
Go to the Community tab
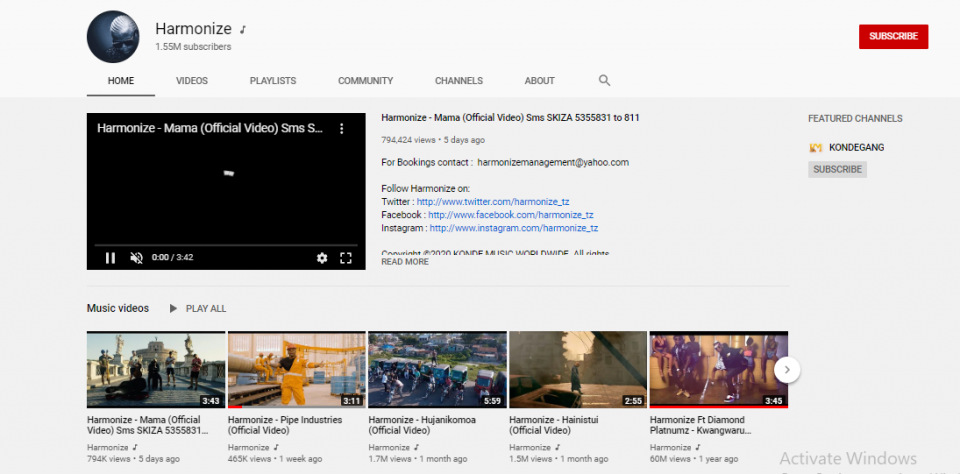(x=365, y=81)
